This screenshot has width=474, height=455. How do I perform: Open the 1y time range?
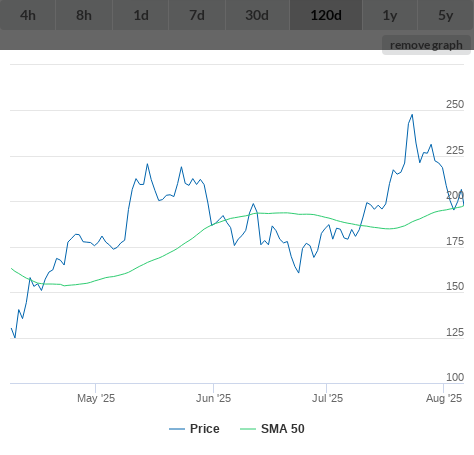point(390,15)
